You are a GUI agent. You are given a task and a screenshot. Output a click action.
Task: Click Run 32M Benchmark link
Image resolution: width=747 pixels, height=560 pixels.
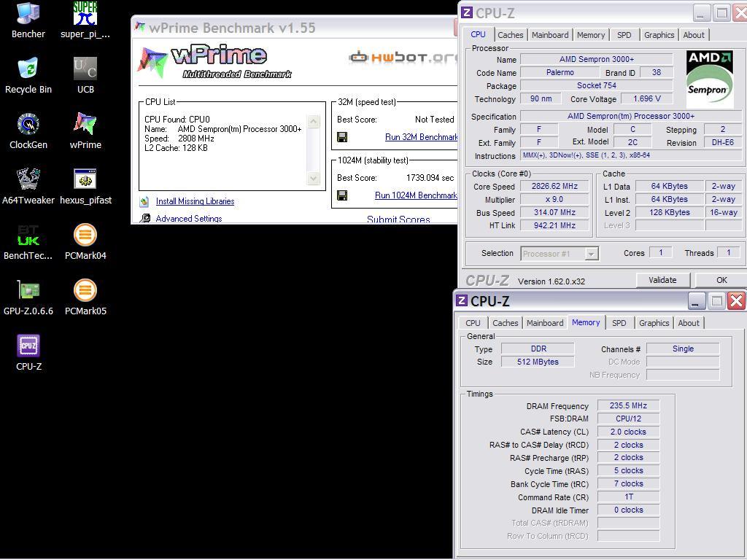pyautogui.click(x=421, y=137)
